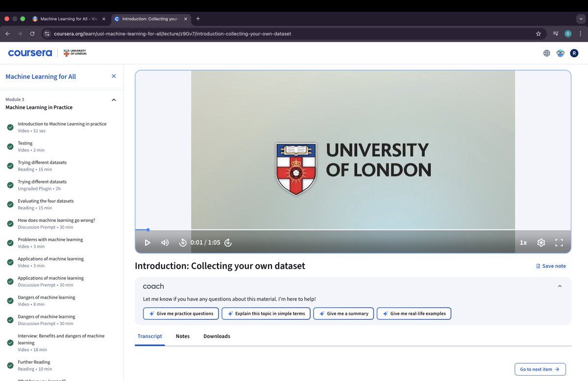Close the Introduction: Collecting your browser tab

(185, 19)
